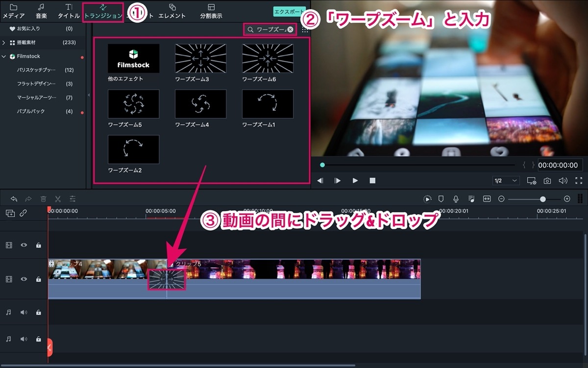Open the Filmstock 他のエフェクト thumbnail
This screenshot has width=588, height=368.
pos(133,58)
